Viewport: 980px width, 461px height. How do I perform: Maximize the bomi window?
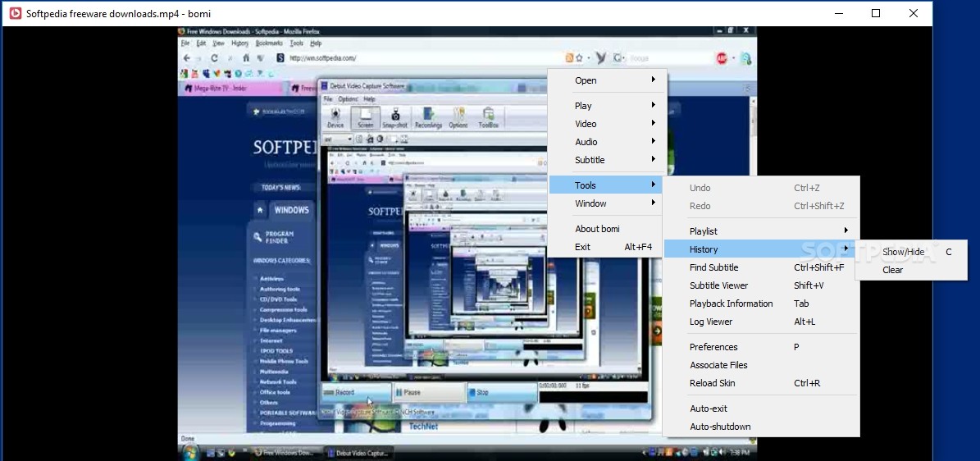(876, 13)
